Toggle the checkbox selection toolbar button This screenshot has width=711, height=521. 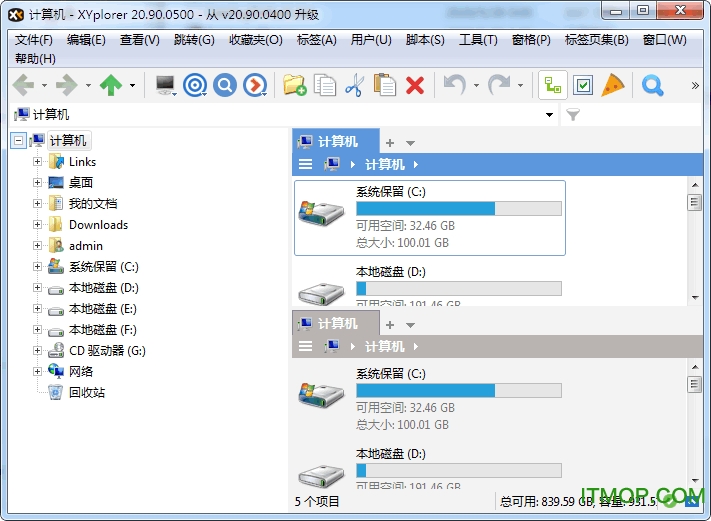[x=583, y=85]
